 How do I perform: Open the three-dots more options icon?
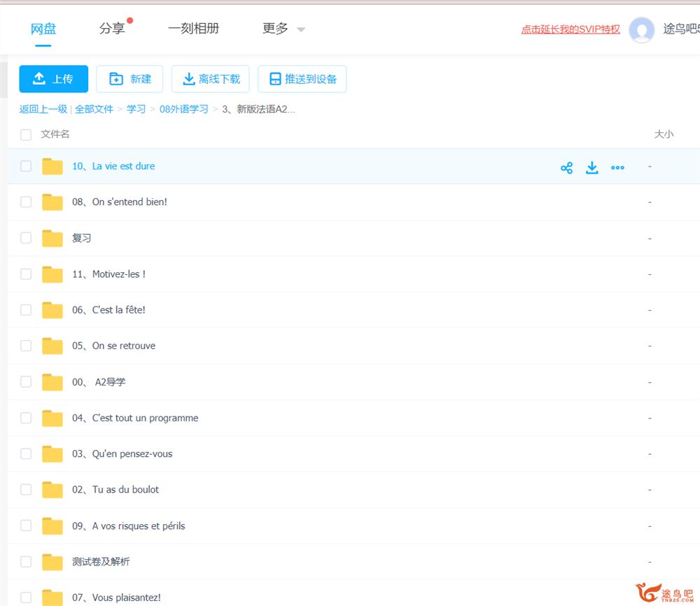pos(617,167)
